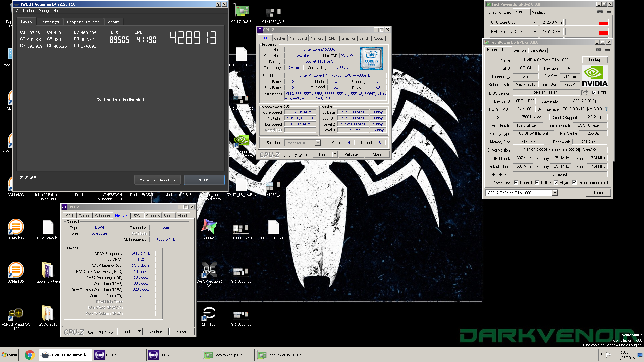This screenshot has width=644, height=362.
Task: Toggle the OpenCL computing checkbox
Action: (x=516, y=183)
